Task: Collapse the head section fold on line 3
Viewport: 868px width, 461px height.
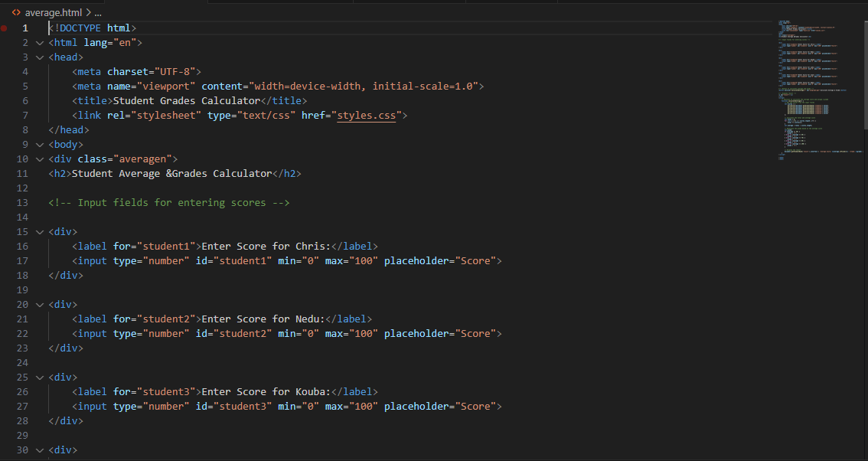Action: [x=39, y=57]
